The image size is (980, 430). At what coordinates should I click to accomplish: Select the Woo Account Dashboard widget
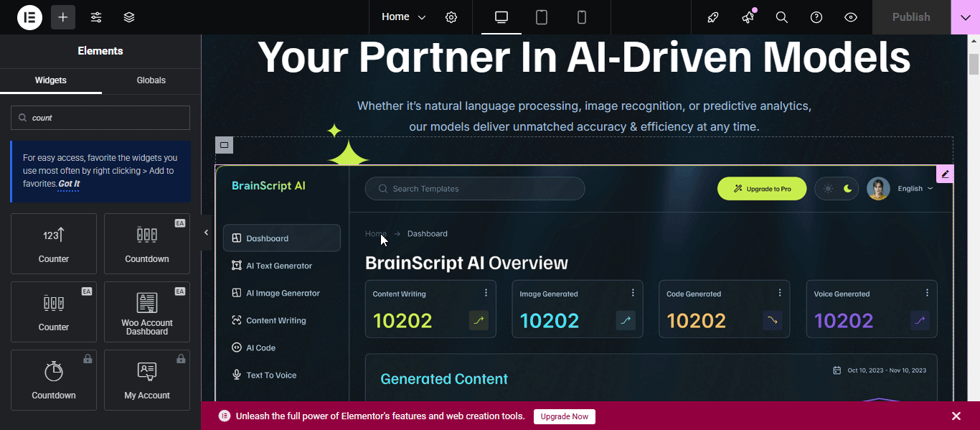pyautogui.click(x=147, y=312)
